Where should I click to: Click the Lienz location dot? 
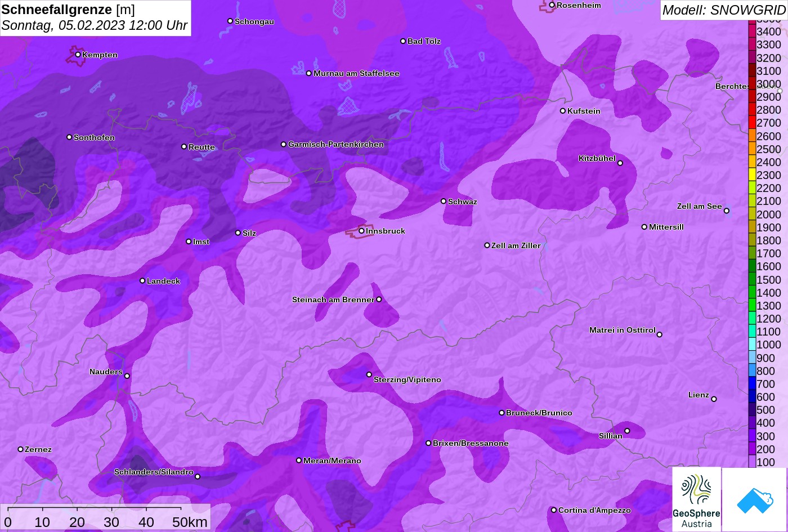click(714, 399)
